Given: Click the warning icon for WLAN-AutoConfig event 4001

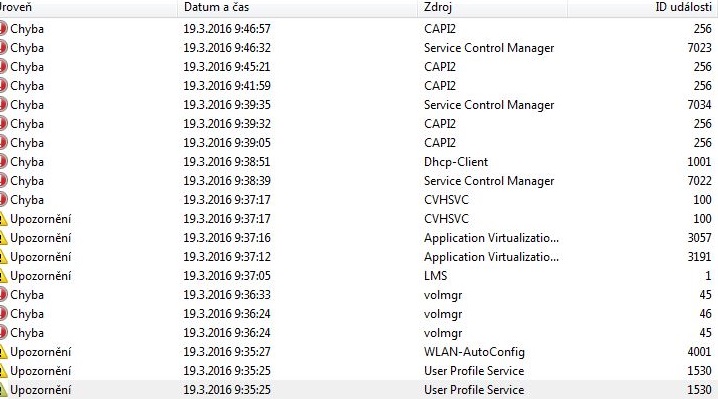Looking at the screenshot, I should [x=3, y=352].
